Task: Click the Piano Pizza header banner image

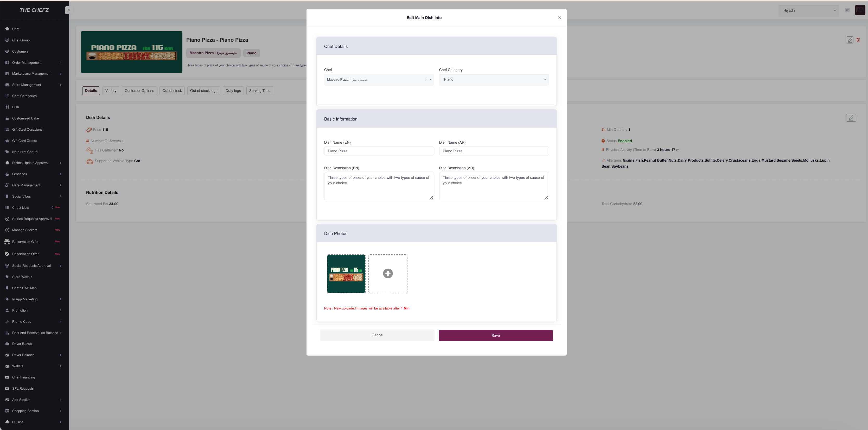Action: coord(131,52)
